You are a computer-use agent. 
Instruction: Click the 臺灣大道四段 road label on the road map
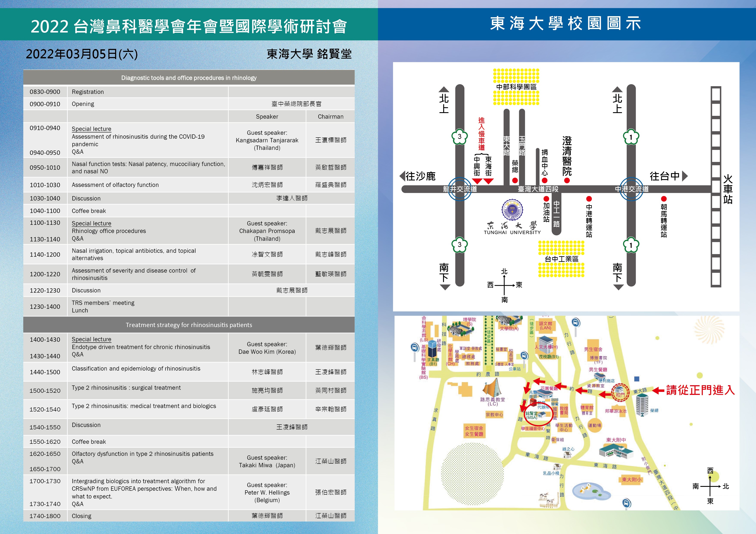point(538,189)
